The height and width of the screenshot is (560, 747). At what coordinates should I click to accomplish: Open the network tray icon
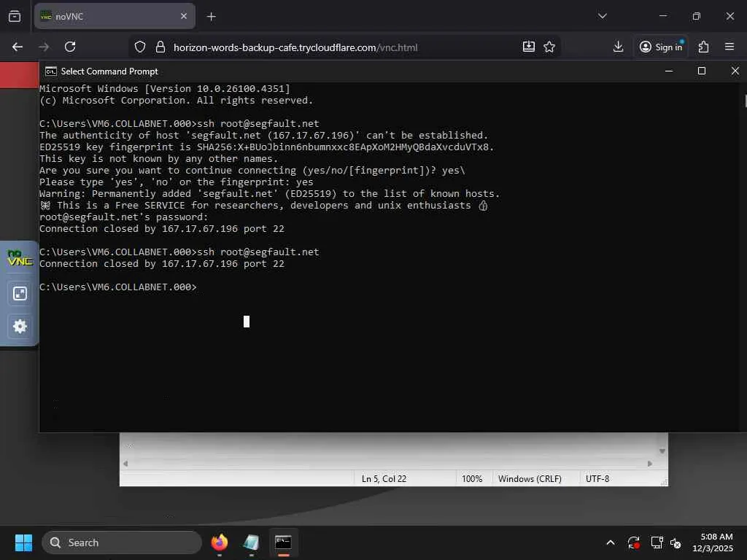(657, 542)
